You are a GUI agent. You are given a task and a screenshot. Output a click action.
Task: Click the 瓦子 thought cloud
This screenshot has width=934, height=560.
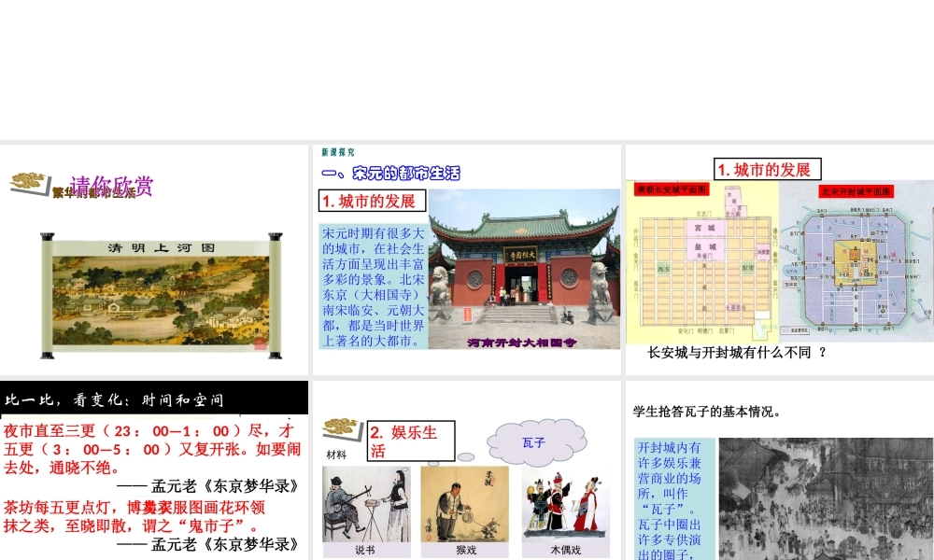point(536,442)
